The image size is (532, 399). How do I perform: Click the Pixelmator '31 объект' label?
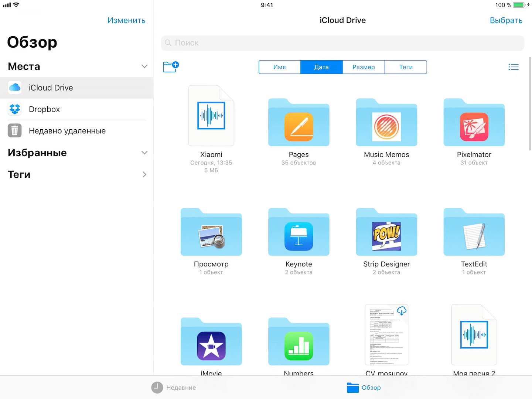coord(474,163)
